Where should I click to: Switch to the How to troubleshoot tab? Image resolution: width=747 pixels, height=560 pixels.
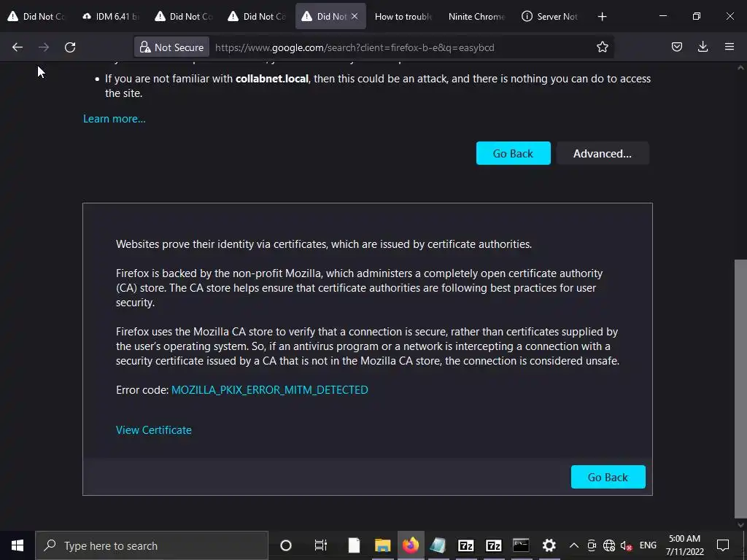[x=403, y=17]
